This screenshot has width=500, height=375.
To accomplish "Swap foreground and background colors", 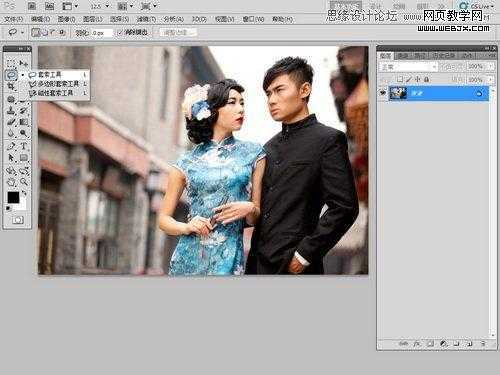I will pos(24,193).
